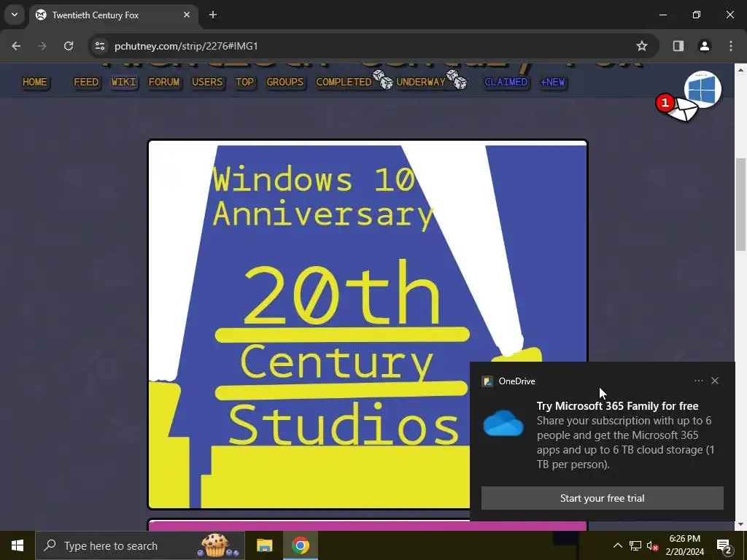Viewport: 747px width, 560px height.
Task: Click the taskbar search box
Action: [140, 545]
